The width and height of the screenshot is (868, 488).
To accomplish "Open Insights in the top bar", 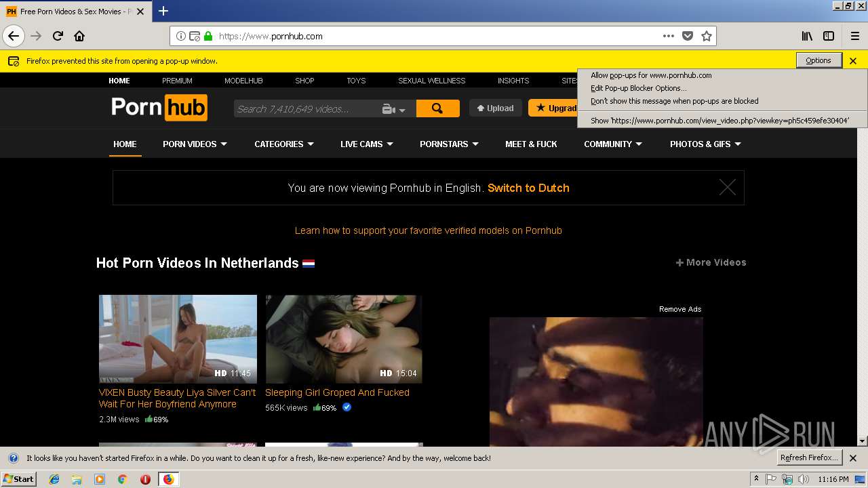I will click(513, 81).
